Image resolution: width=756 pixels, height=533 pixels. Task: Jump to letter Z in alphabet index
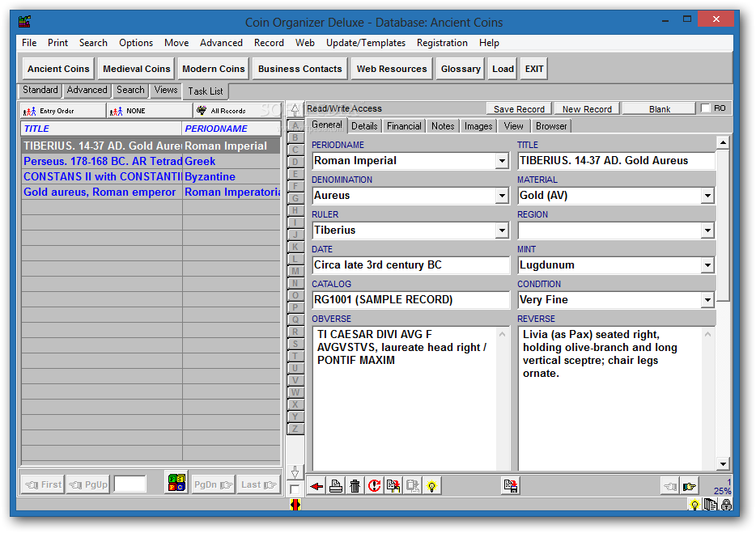(x=295, y=429)
